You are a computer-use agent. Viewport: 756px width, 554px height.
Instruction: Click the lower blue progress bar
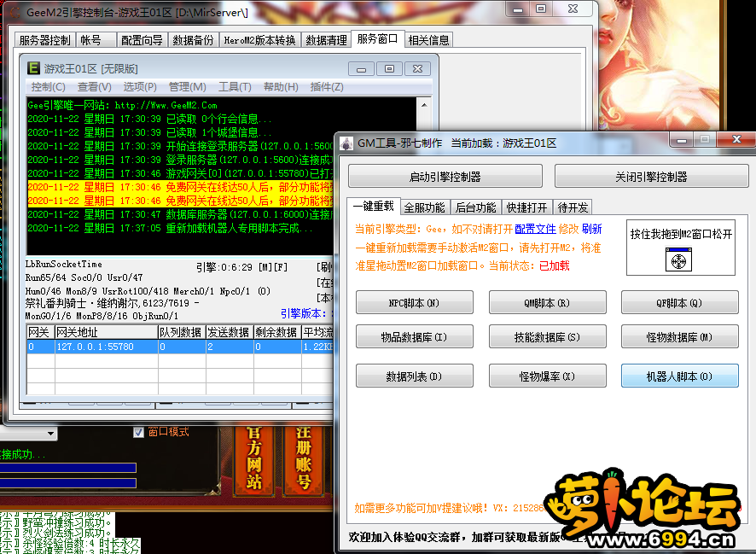click(x=68, y=483)
